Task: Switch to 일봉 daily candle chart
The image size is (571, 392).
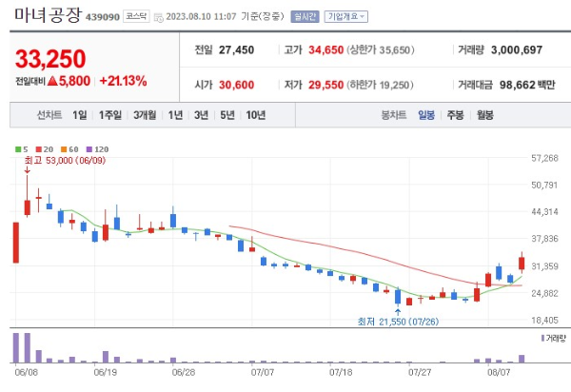Action: (x=426, y=115)
